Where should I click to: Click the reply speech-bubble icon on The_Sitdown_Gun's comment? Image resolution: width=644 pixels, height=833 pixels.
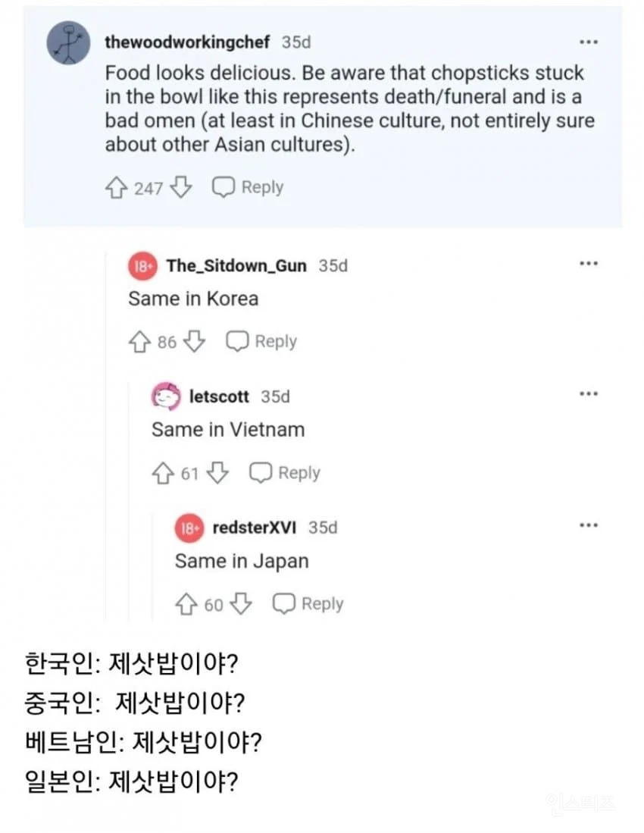[x=237, y=341]
